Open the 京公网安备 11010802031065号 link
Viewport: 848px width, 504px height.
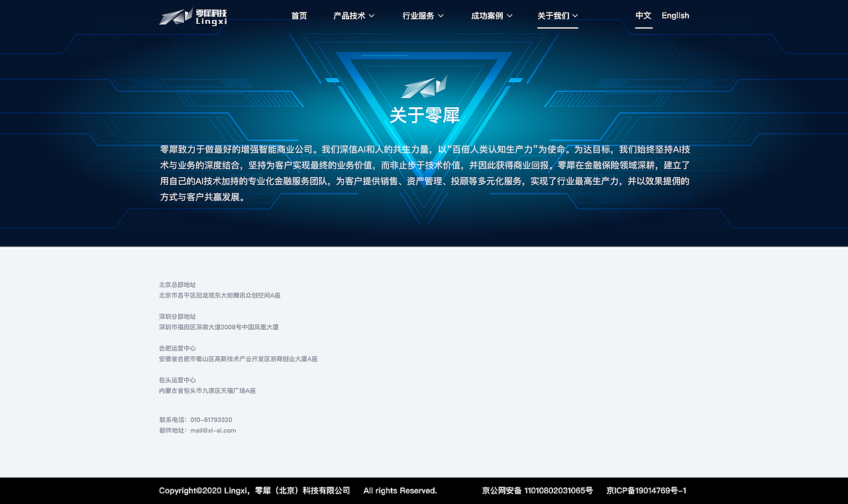pyautogui.click(x=537, y=491)
